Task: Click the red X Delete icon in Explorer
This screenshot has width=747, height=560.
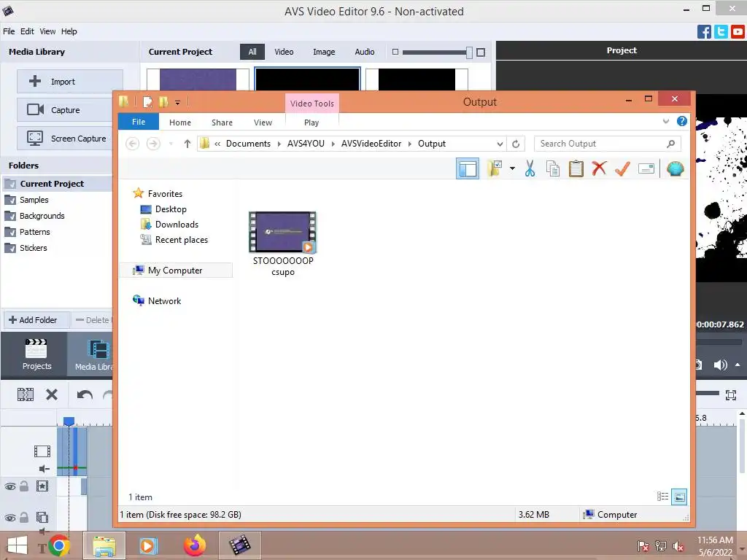Action: [599, 168]
